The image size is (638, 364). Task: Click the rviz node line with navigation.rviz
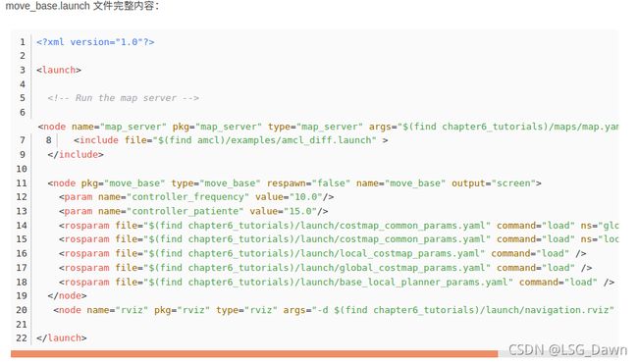334,310
